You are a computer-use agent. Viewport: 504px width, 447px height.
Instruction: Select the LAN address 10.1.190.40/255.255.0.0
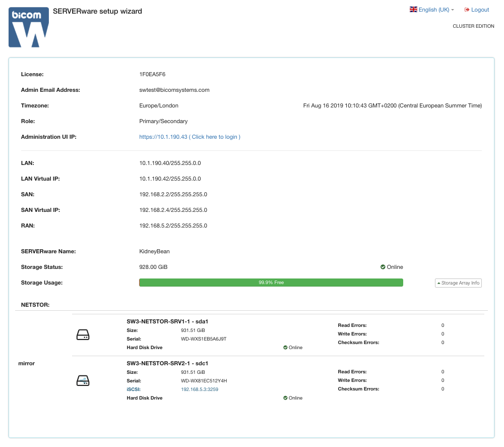point(170,163)
